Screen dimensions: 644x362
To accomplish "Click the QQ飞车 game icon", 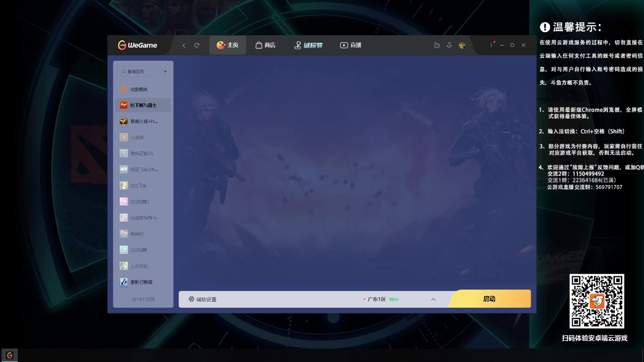I will point(124,186).
